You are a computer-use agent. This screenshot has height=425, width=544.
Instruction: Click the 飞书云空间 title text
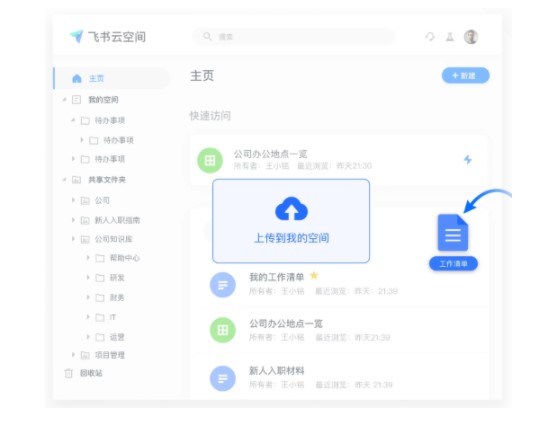[117, 37]
